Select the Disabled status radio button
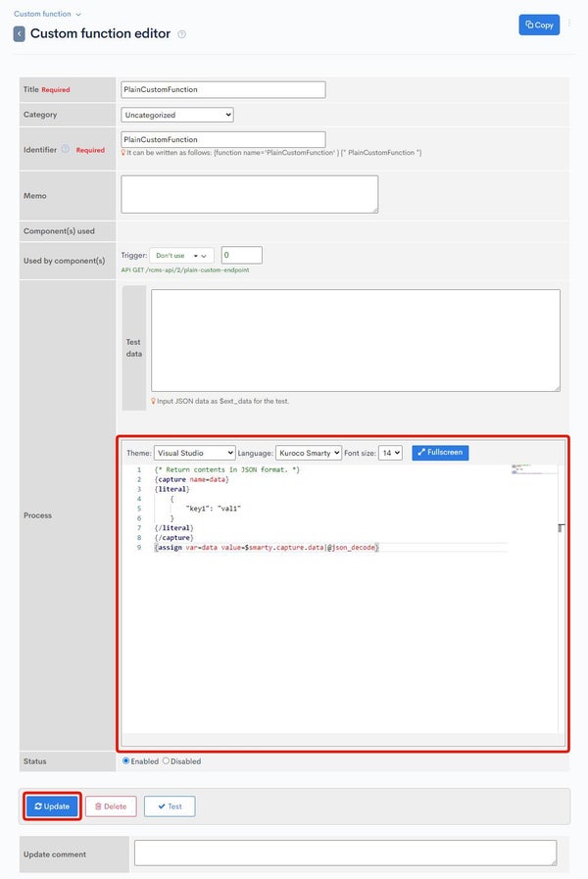Screen dimensions: 588x879 [x=166, y=761]
